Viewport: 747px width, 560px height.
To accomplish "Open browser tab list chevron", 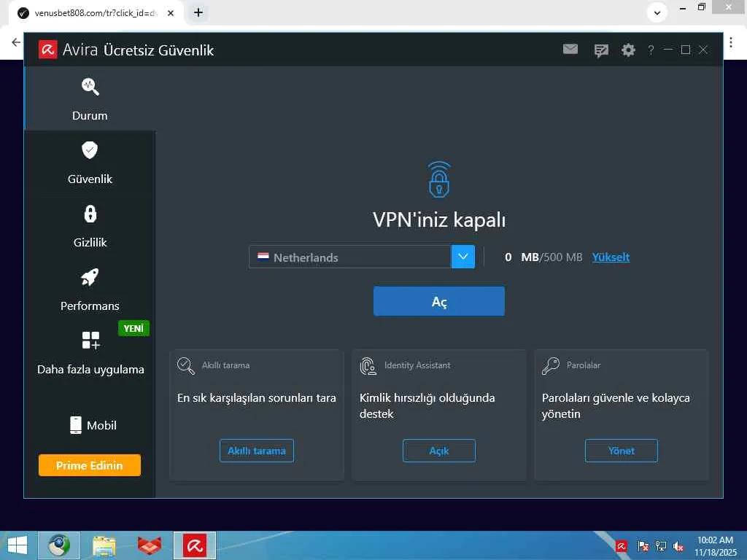I will pos(657,13).
